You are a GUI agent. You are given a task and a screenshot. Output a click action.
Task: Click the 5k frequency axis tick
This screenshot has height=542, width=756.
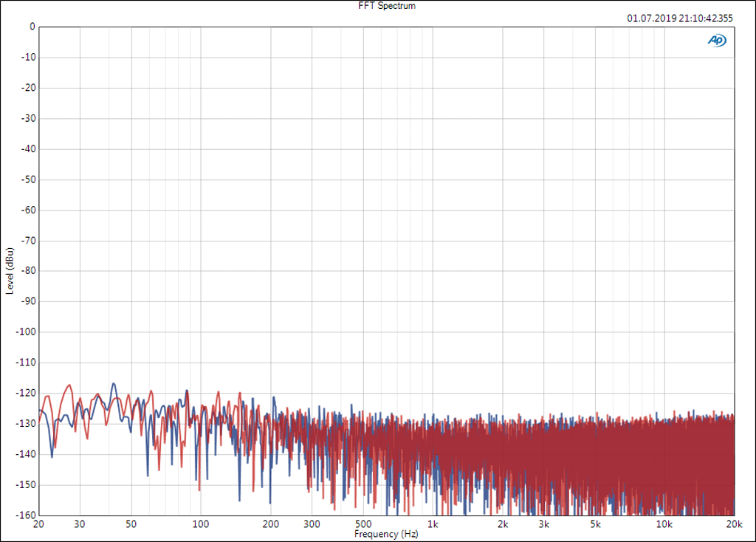tap(595, 524)
